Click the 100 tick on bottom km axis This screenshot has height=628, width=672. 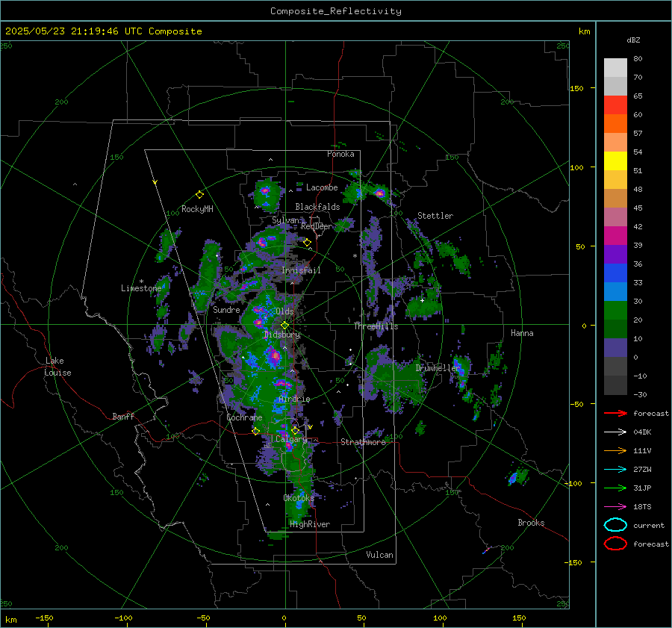440,618
